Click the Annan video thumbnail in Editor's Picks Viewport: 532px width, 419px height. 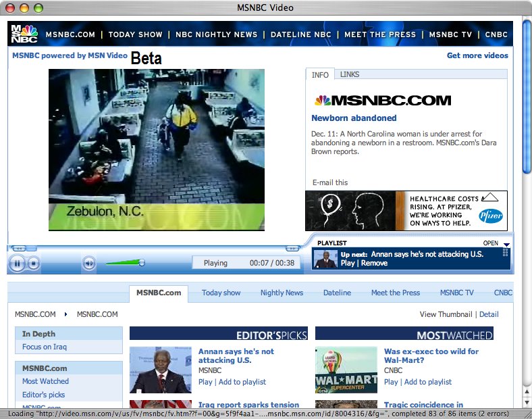(x=161, y=370)
